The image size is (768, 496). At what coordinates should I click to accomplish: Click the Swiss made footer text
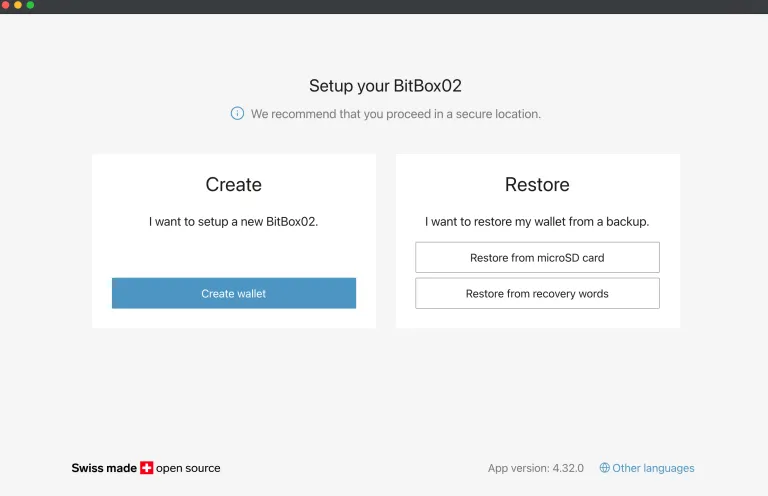pyautogui.click(x=104, y=468)
